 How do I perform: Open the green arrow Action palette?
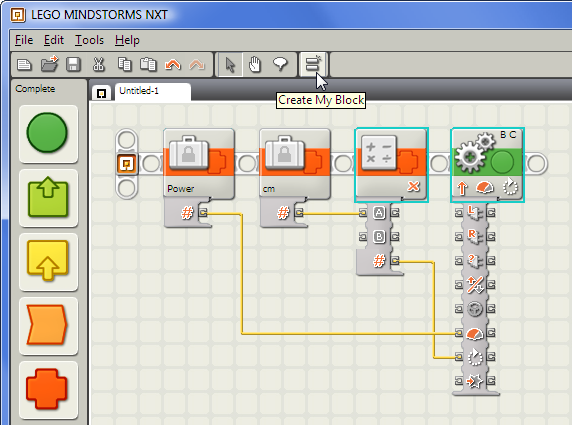coord(48,197)
